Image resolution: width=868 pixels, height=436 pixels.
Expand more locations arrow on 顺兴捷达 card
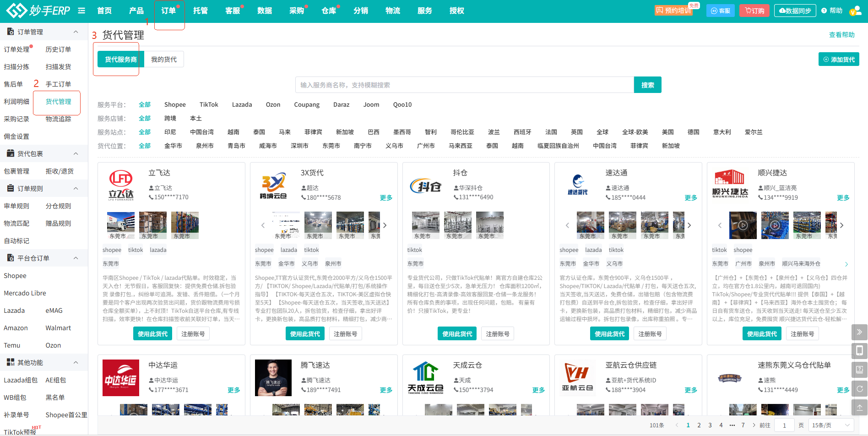pyautogui.click(x=846, y=264)
